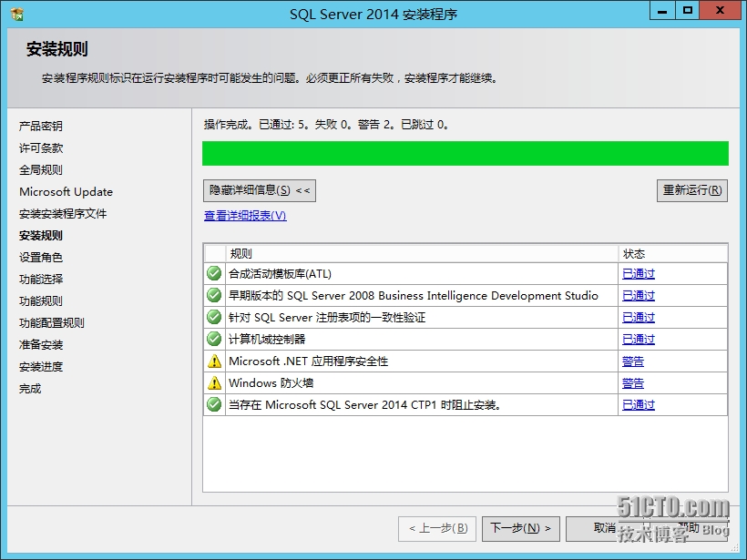747x560 pixels.
Task: Maximize the SQL Server 2014 setup window
Action: tap(688, 11)
